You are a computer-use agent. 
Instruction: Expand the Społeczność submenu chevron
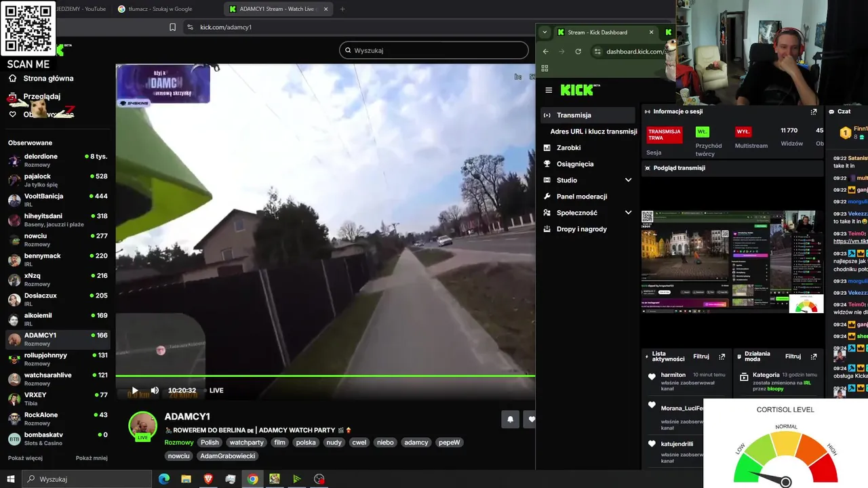coord(628,213)
